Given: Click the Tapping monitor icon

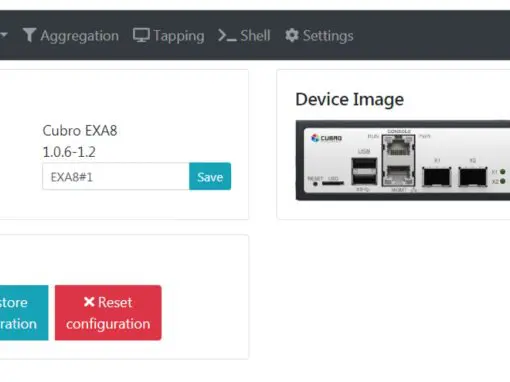Looking at the screenshot, I should click(141, 35).
